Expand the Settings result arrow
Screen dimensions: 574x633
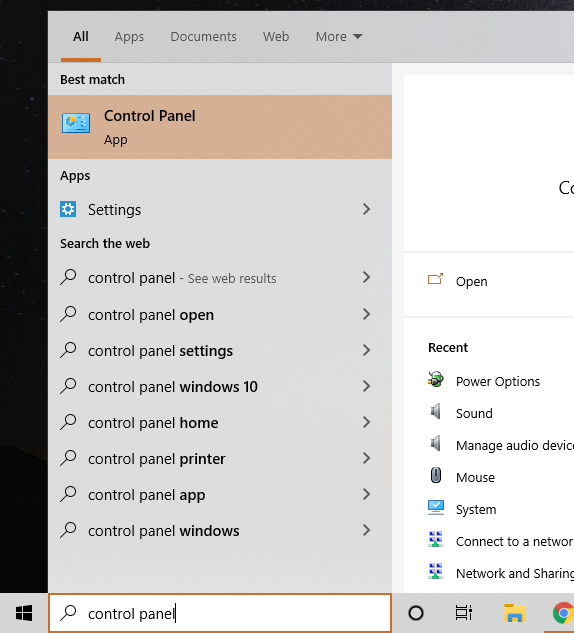366,209
